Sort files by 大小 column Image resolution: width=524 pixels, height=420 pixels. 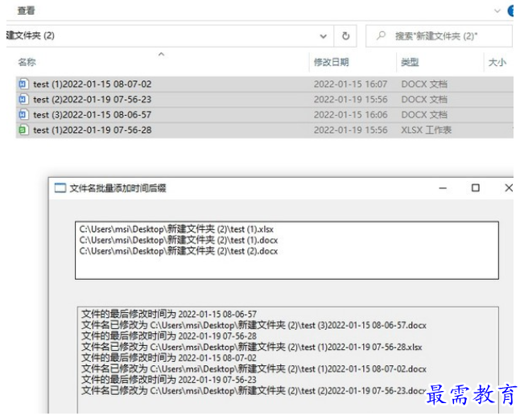click(x=497, y=62)
